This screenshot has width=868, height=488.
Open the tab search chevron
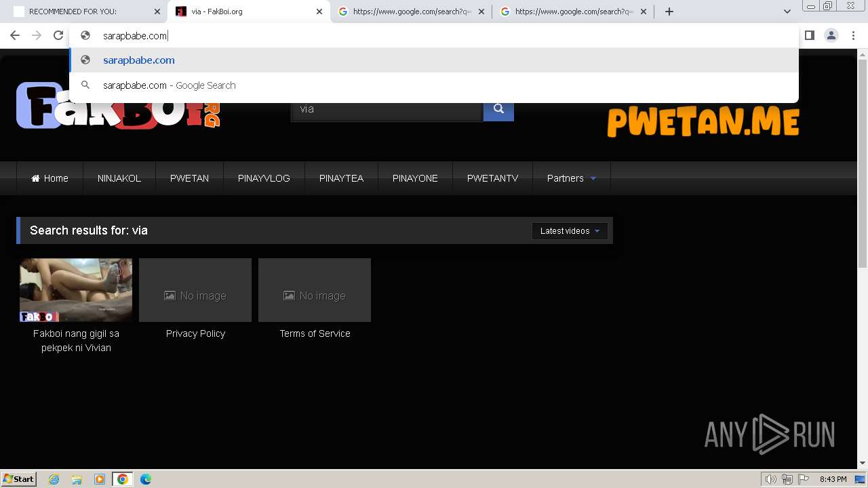[x=787, y=12]
